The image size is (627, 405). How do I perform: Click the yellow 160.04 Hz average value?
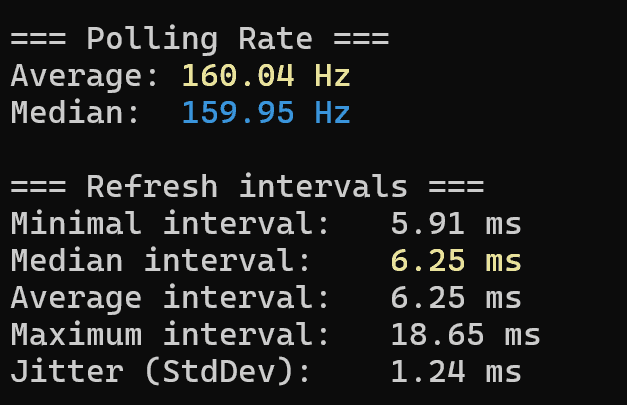point(266,76)
